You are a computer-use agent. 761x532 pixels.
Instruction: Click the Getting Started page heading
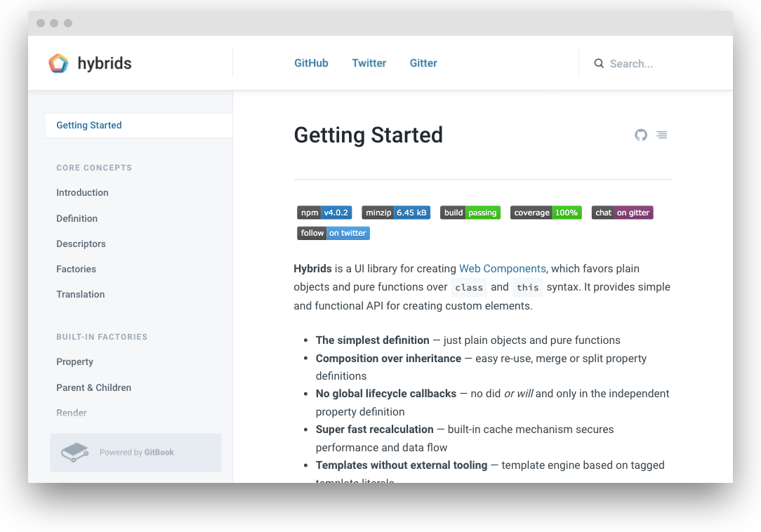[369, 135]
